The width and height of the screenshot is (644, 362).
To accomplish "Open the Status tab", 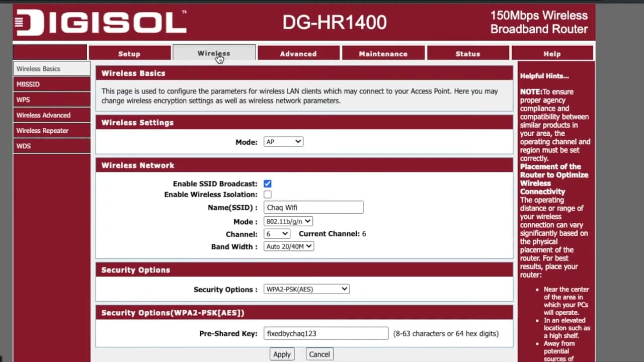I will pyautogui.click(x=468, y=53).
